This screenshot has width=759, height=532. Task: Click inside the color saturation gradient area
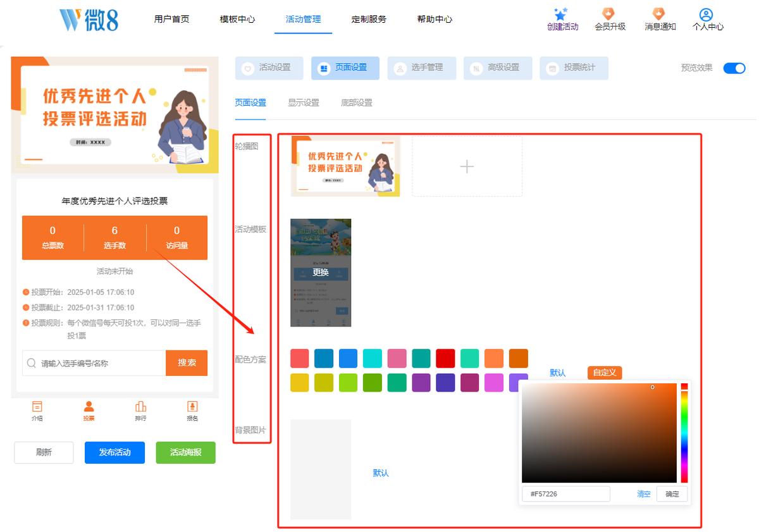point(599,433)
